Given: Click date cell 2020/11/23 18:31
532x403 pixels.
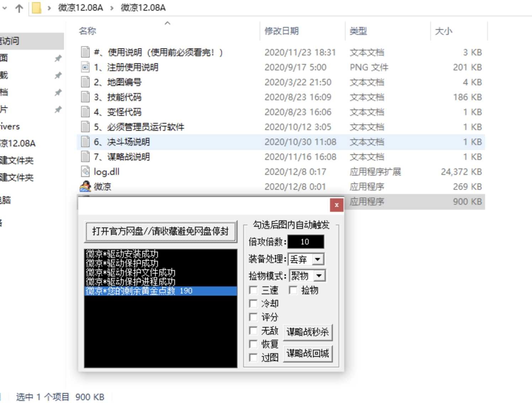Looking at the screenshot, I should [300, 53].
